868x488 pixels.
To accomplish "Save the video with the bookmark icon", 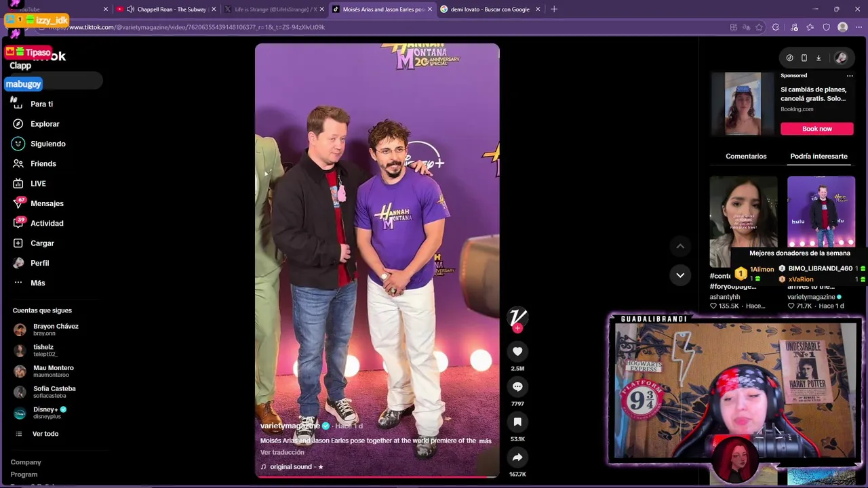I will [x=517, y=422].
